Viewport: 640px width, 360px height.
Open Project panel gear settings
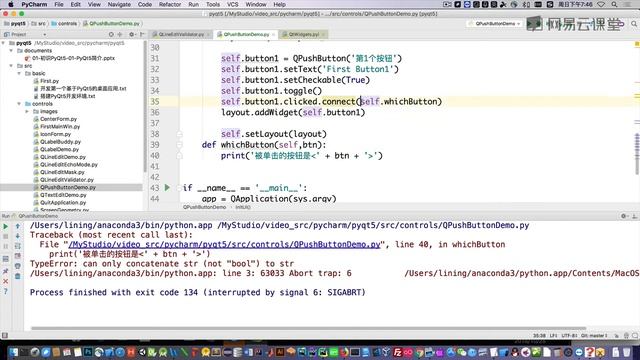coord(131,34)
